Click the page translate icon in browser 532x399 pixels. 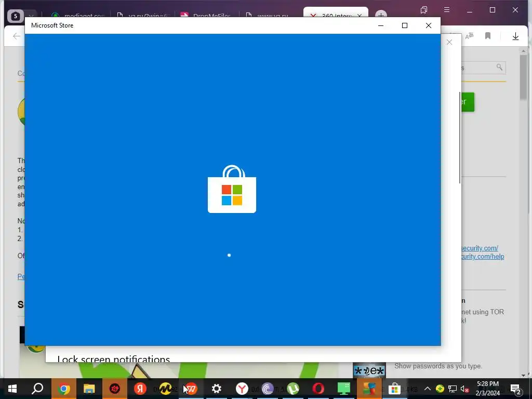(x=470, y=36)
